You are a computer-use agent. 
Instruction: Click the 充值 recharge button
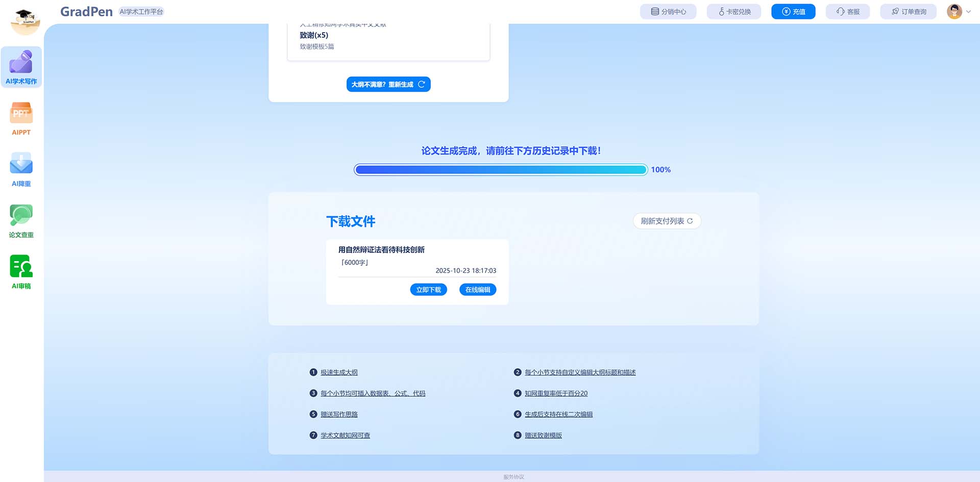793,12
